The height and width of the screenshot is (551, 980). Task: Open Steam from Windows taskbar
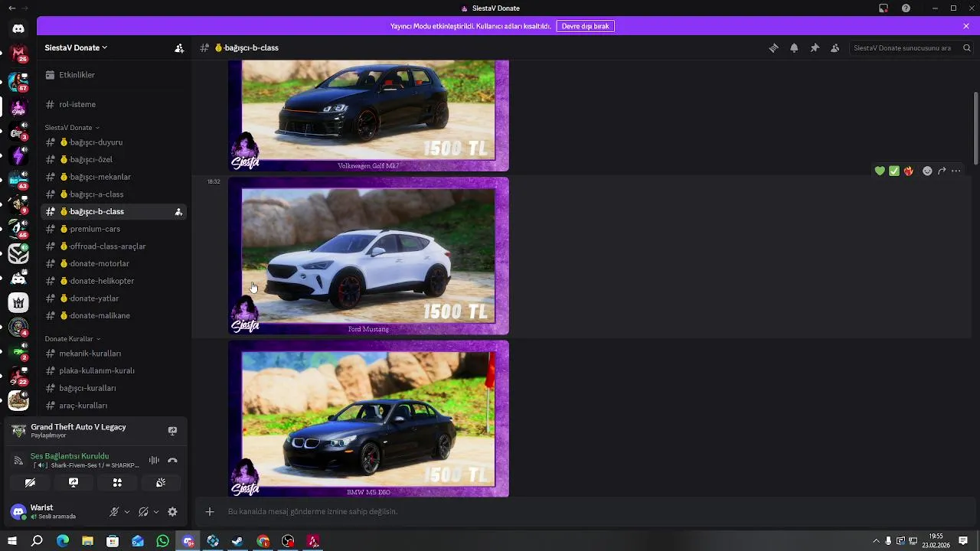[237, 541]
